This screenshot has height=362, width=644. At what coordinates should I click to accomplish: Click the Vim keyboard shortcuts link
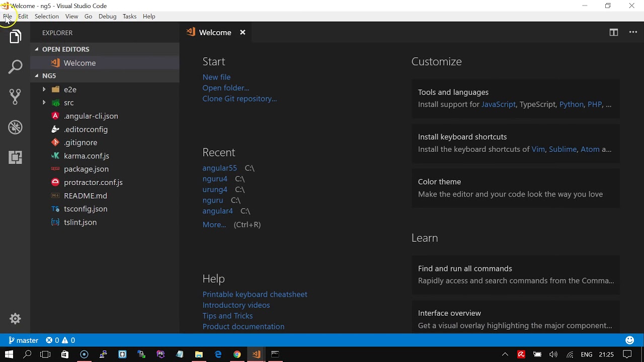[538, 149]
